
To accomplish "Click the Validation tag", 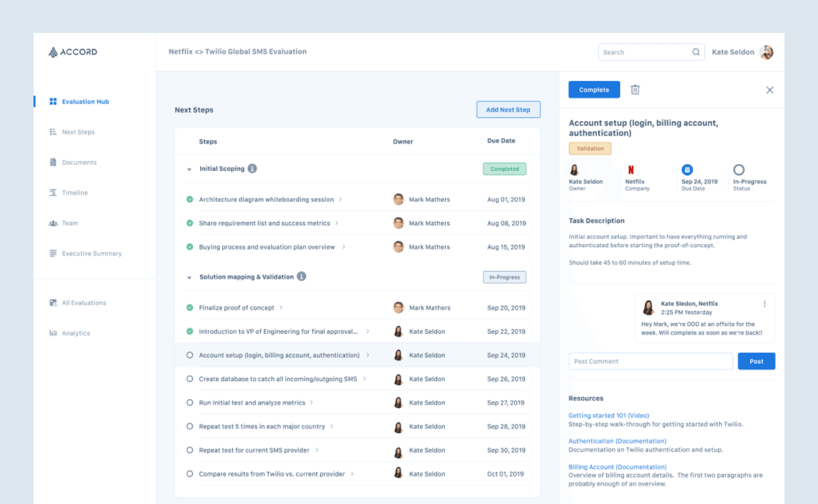I will pos(590,148).
